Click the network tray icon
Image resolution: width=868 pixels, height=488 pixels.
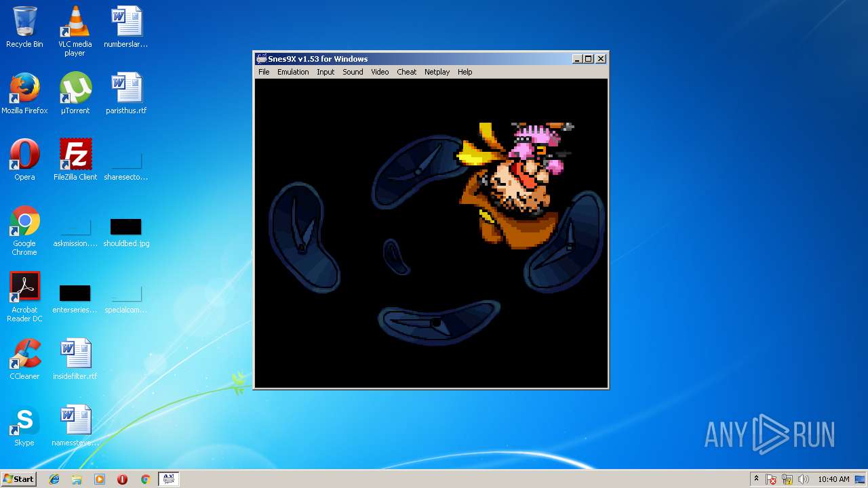787,479
